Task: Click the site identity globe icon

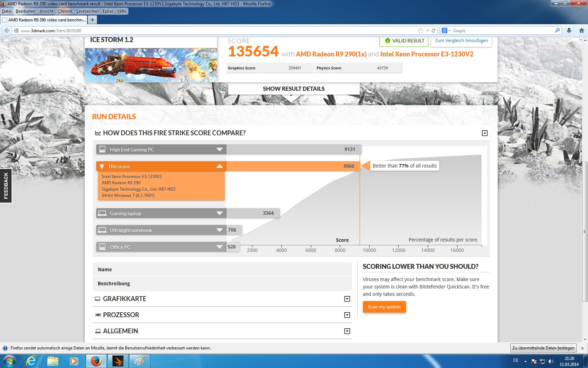Action: 16,30
